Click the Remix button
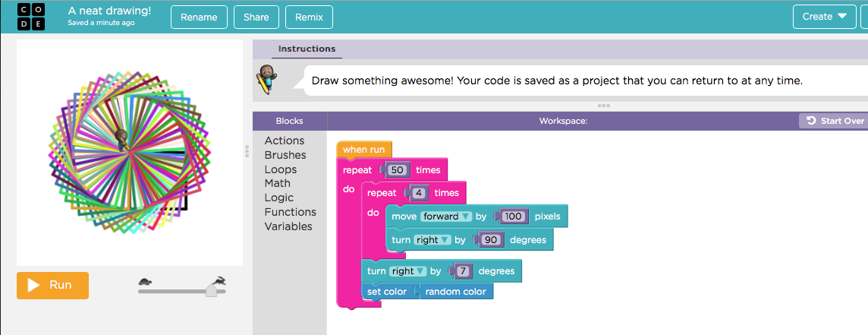This screenshot has width=868, height=335. coord(309,17)
